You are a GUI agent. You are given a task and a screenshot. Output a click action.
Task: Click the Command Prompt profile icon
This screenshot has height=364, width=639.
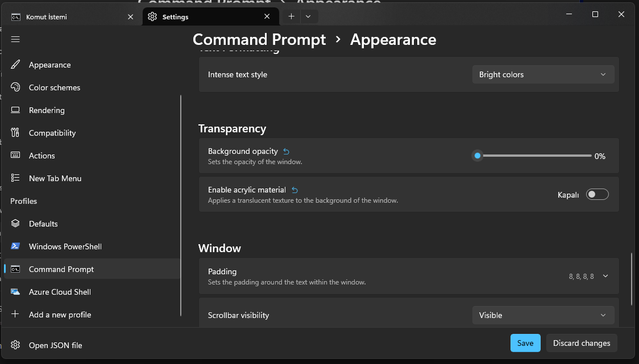15,269
